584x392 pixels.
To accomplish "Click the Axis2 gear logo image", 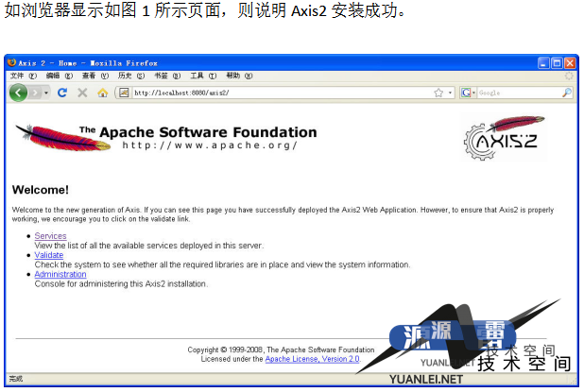I will [x=504, y=138].
